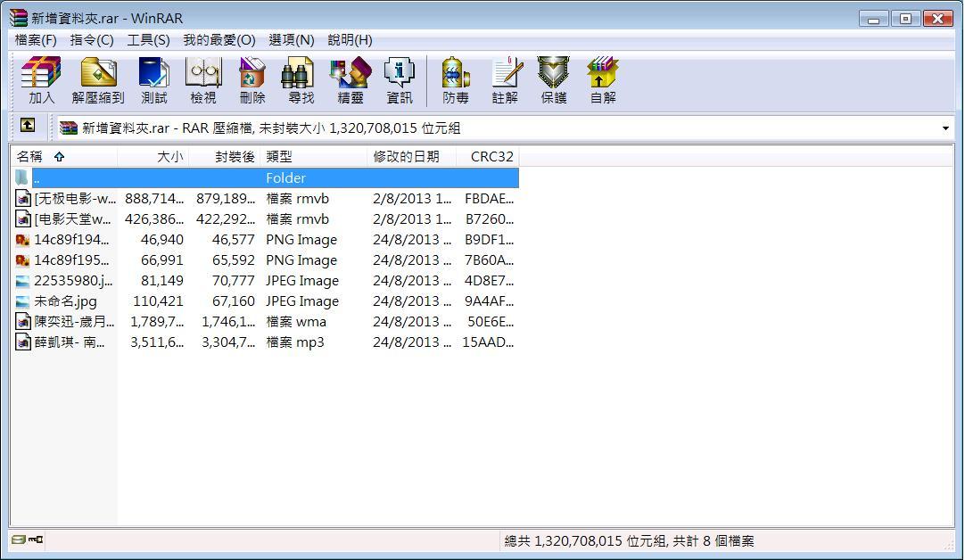Click the 14c89f194... PNG file icon
The height and width of the screenshot is (560, 965).
23,239
